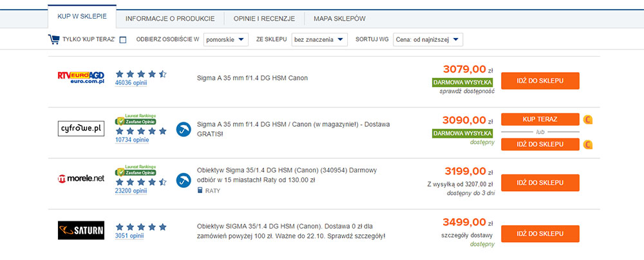Click the five-star rating of Saturn

(141, 227)
